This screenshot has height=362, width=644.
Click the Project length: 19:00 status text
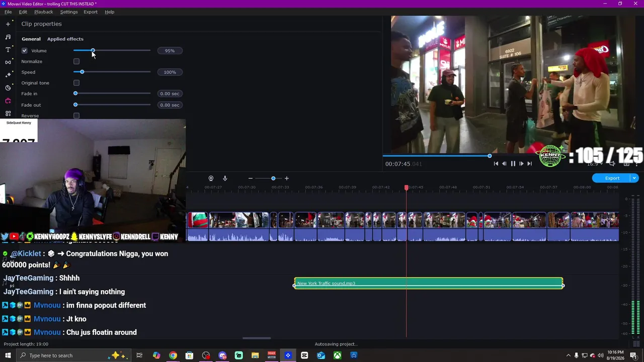(x=26, y=344)
